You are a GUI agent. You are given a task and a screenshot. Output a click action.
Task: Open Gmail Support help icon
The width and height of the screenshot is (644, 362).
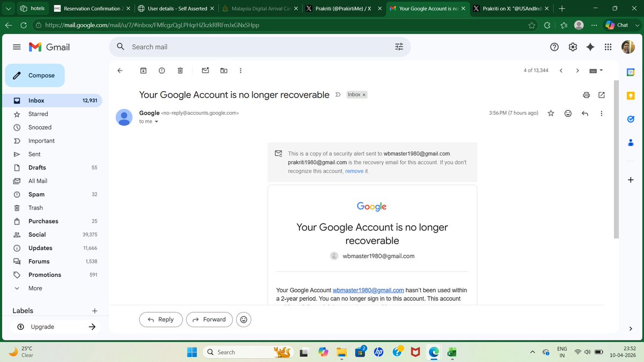click(x=554, y=47)
